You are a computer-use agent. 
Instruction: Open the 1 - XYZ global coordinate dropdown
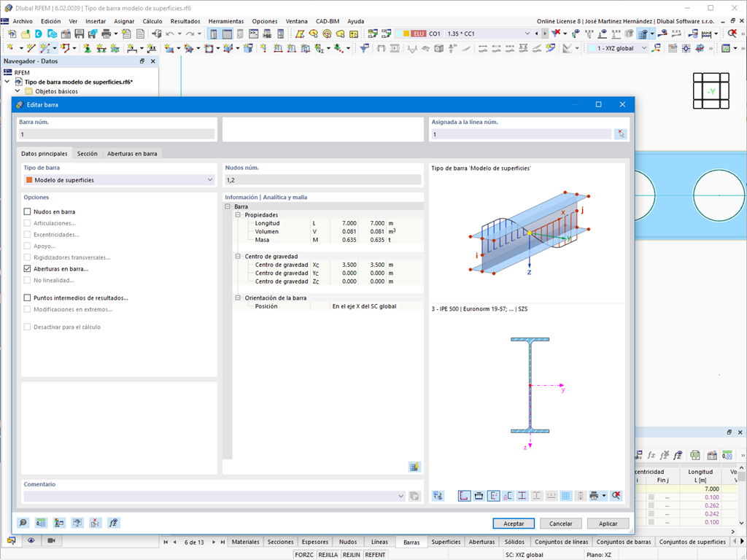[643, 49]
